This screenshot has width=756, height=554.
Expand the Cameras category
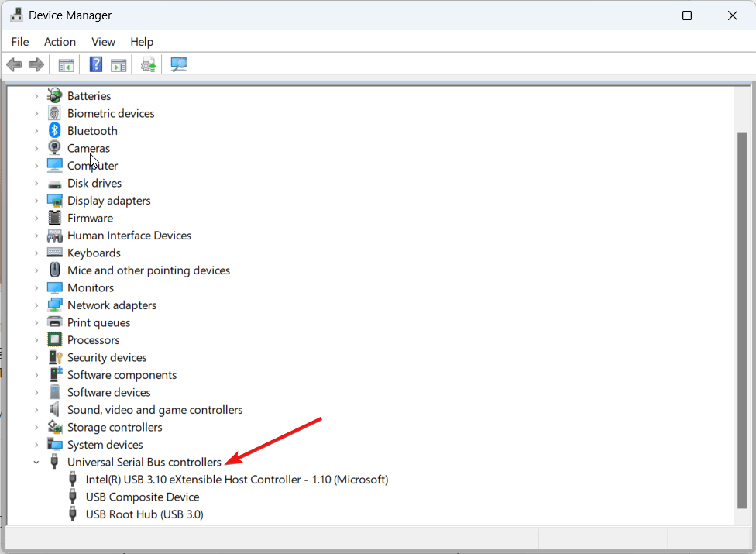(x=36, y=148)
